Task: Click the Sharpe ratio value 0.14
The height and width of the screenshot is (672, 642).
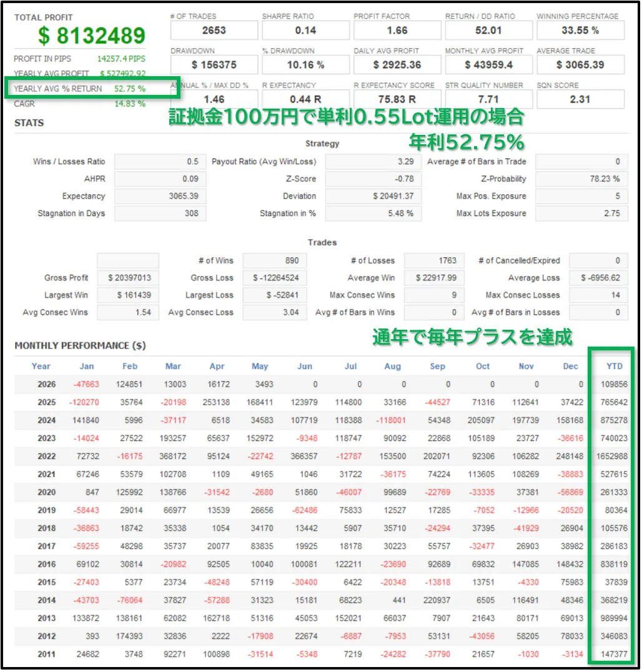Action: click(x=305, y=31)
